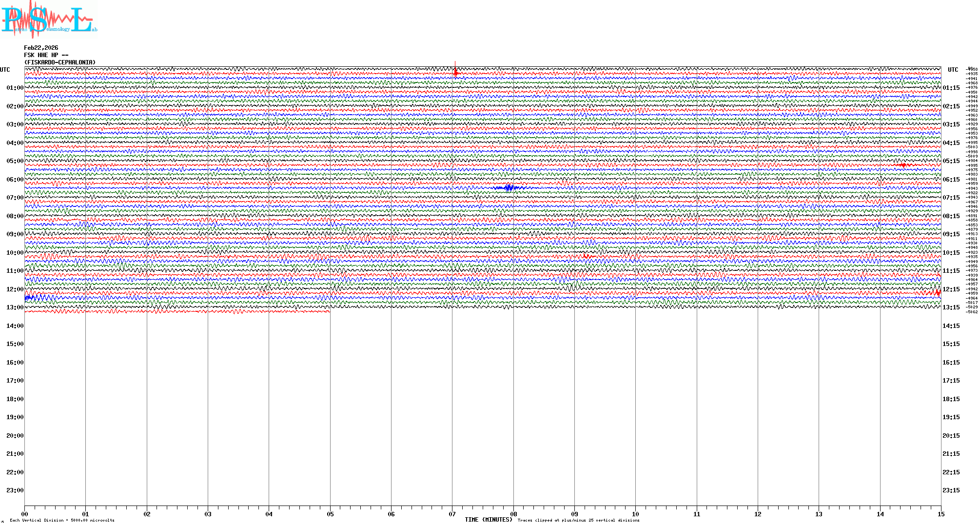The height and width of the screenshot is (527, 980).
Task: Click the 06:00 hour label on left axis
Action: [x=15, y=180]
